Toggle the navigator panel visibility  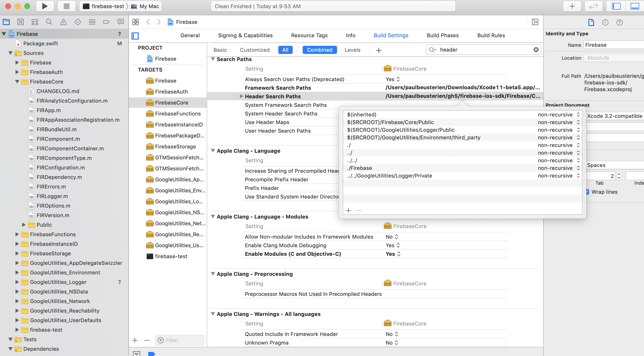click(x=616, y=6)
